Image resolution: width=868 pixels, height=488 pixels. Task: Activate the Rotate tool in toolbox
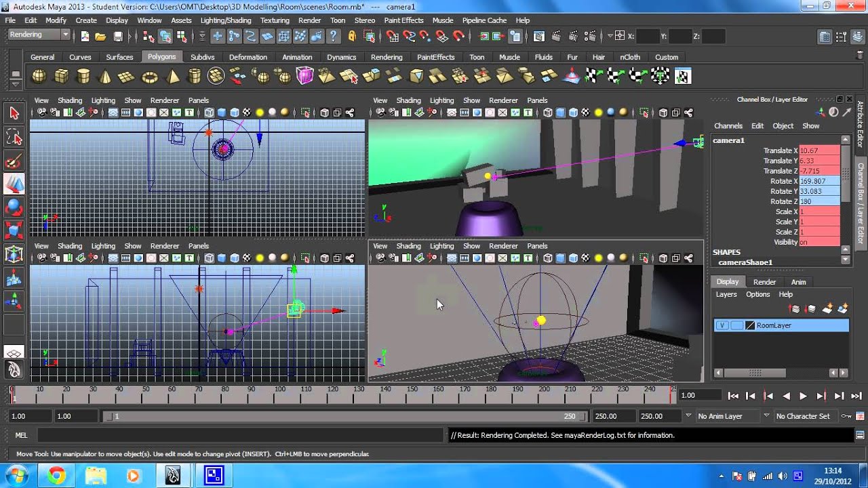click(14, 207)
